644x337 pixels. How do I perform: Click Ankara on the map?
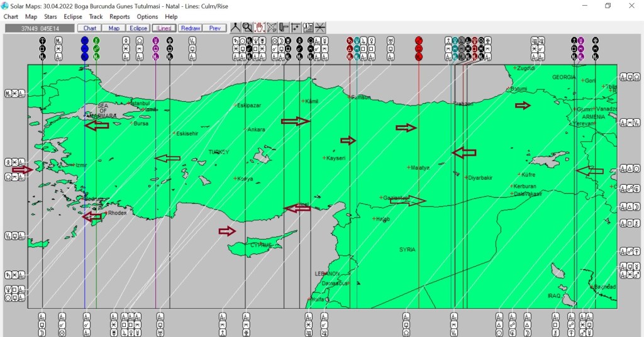tap(255, 130)
